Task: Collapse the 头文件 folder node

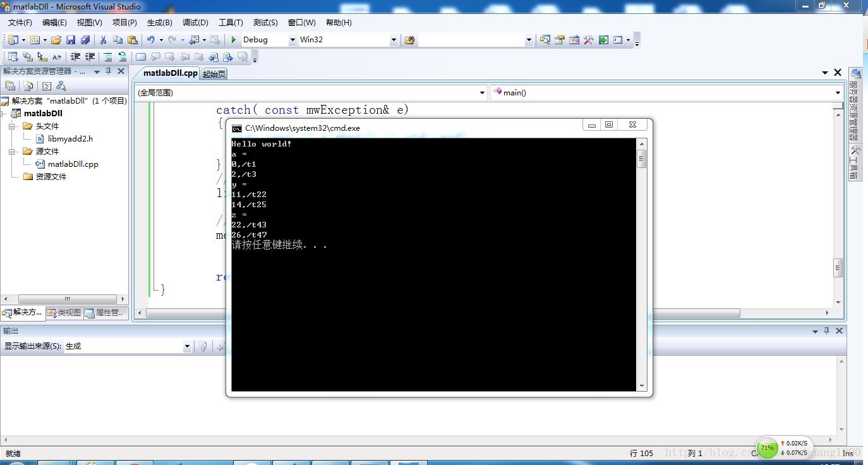Action: (12, 126)
